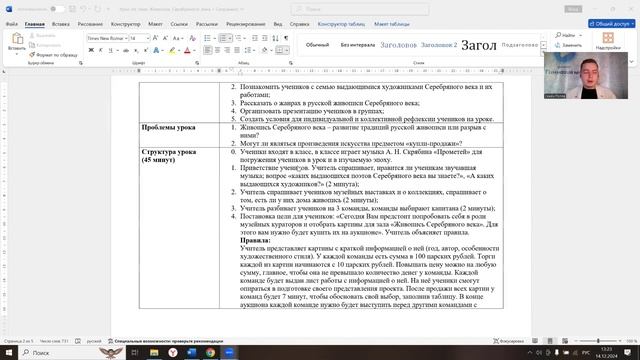Increase font size with the larger A icon
Viewport: 640px width, 360px height.
[156, 38]
